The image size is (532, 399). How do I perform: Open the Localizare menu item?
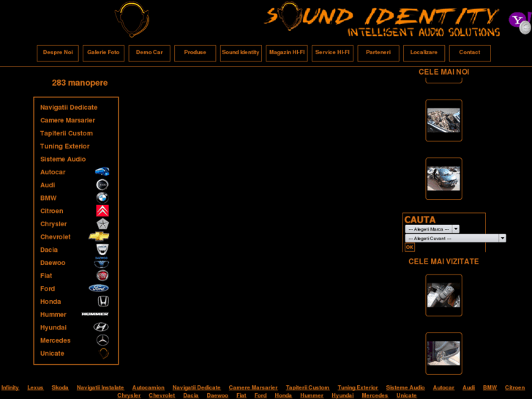tap(424, 53)
